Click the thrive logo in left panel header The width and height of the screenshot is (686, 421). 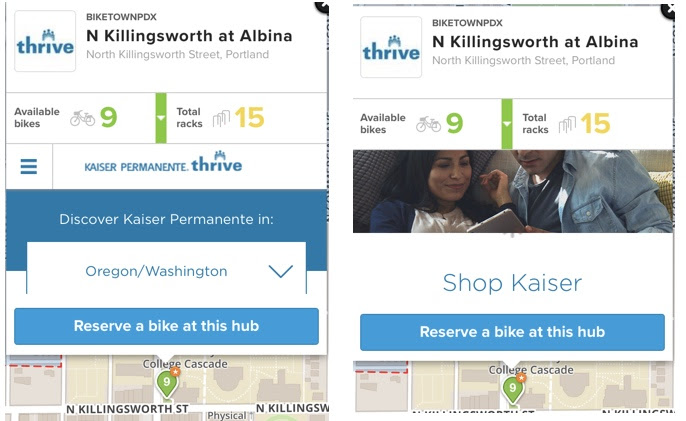click(45, 41)
